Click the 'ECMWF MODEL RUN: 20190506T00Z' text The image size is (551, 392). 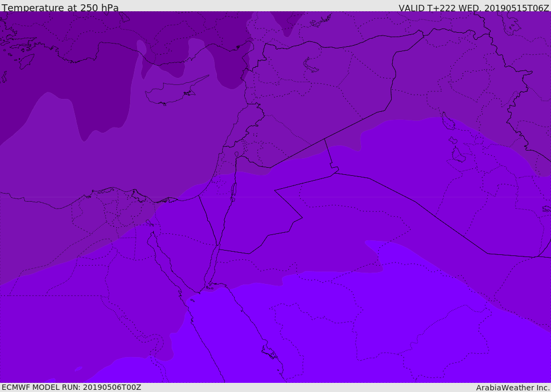click(72, 387)
